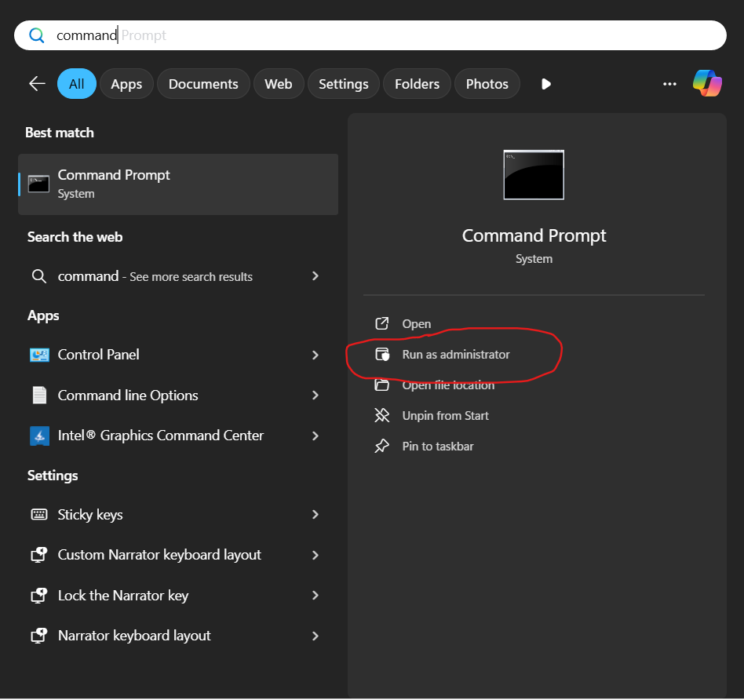The width and height of the screenshot is (744, 700).
Task: Click the Intel Graphics Command Center icon
Action: (39, 436)
